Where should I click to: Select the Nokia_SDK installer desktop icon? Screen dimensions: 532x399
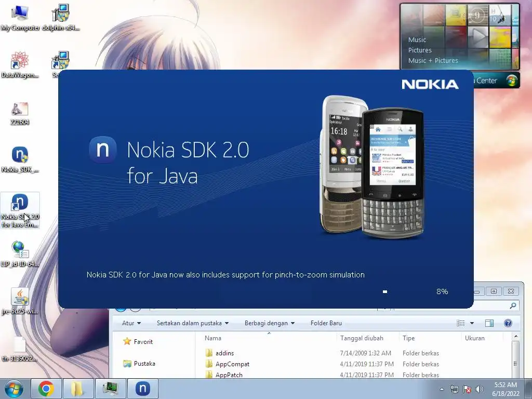click(x=20, y=159)
